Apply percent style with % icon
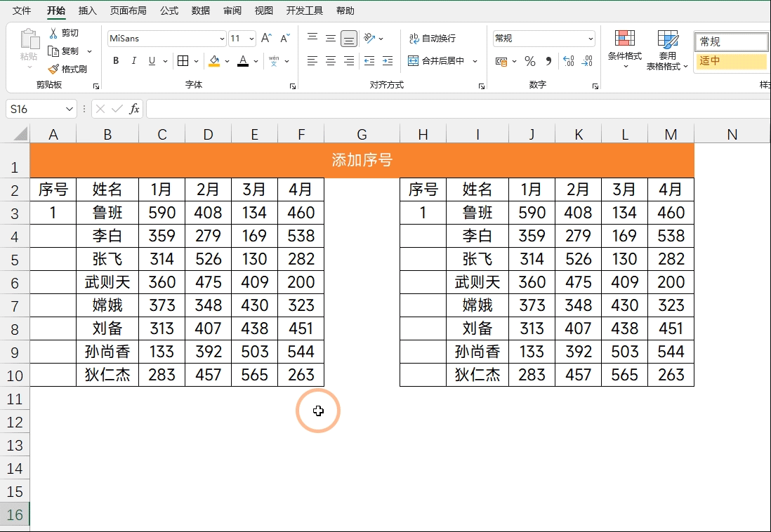 click(x=529, y=62)
